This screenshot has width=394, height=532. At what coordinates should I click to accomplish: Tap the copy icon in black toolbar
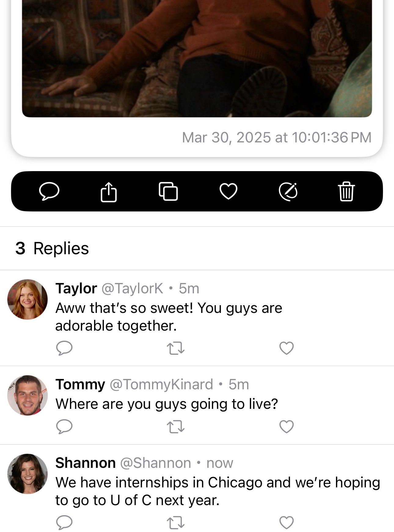click(x=168, y=191)
